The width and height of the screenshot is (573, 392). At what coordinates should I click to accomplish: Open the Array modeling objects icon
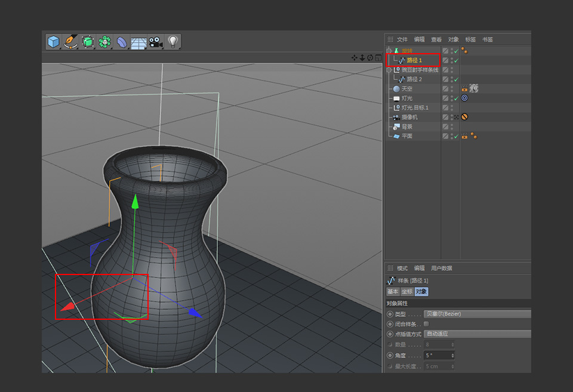pyautogui.click(x=105, y=42)
